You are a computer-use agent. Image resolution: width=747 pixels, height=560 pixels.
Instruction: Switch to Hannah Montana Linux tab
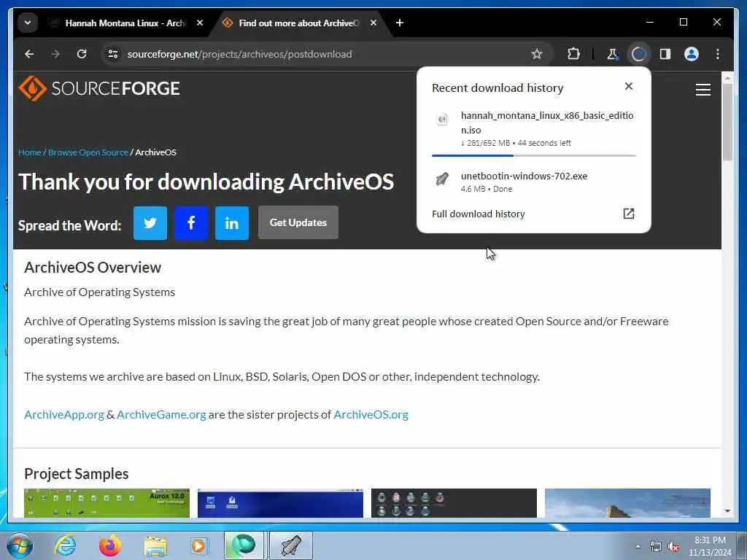[x=126, y=23]
